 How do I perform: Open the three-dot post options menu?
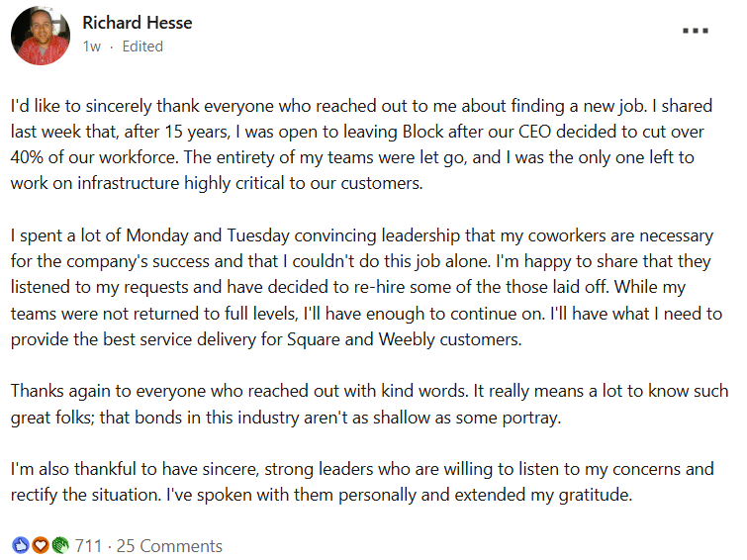click(696, 31)
